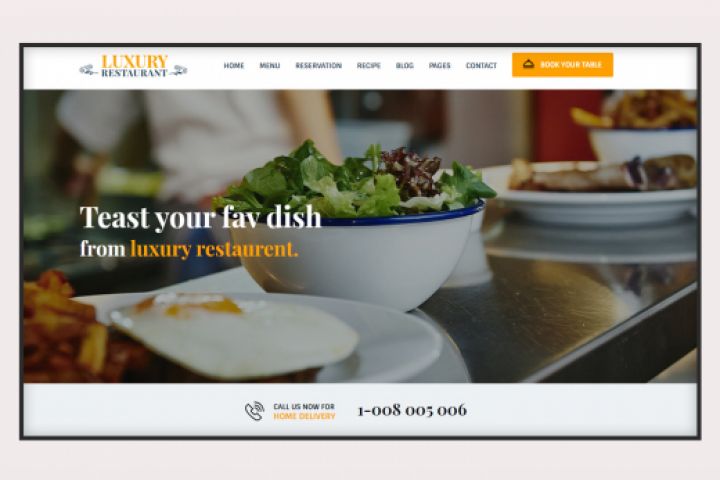Expand the Pages navigation menu
Image resolution: width=720 pixels, height=480 pixels.
point(439,66)
